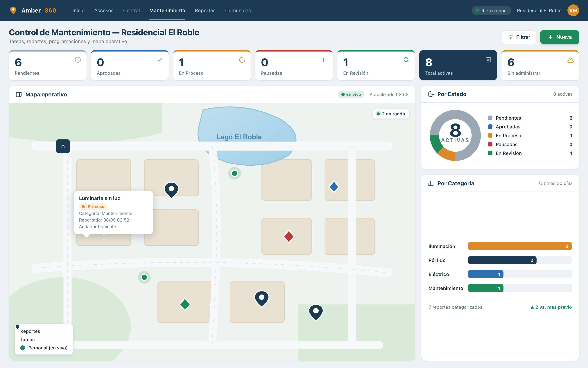This screenshot has width=588, height=368.
Task: Open the RM user avatar
Action: tap(573, 10)
